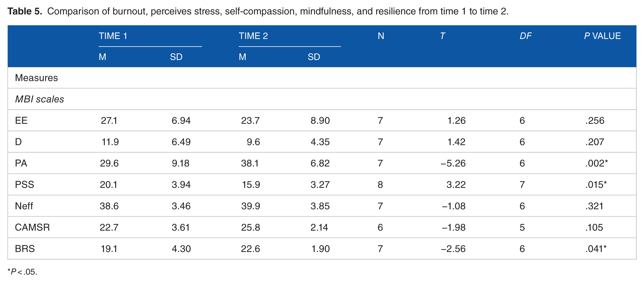
Task: Select the Measures row heading
Action: (x=36, y=78)
